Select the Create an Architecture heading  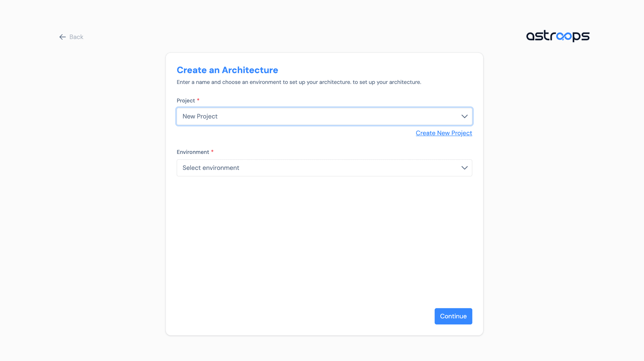coord(227,70)
